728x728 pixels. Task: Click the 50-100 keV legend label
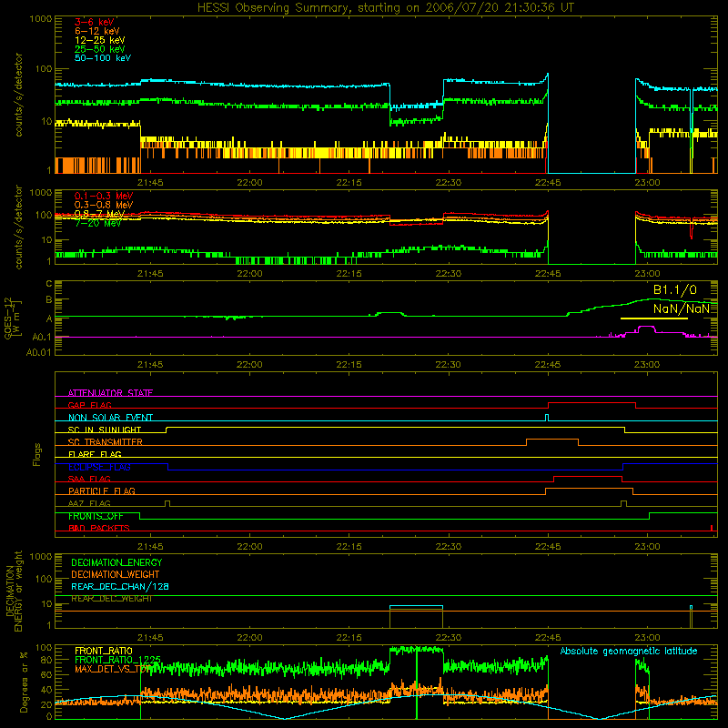pyautogui.click(x=103, y=58)
